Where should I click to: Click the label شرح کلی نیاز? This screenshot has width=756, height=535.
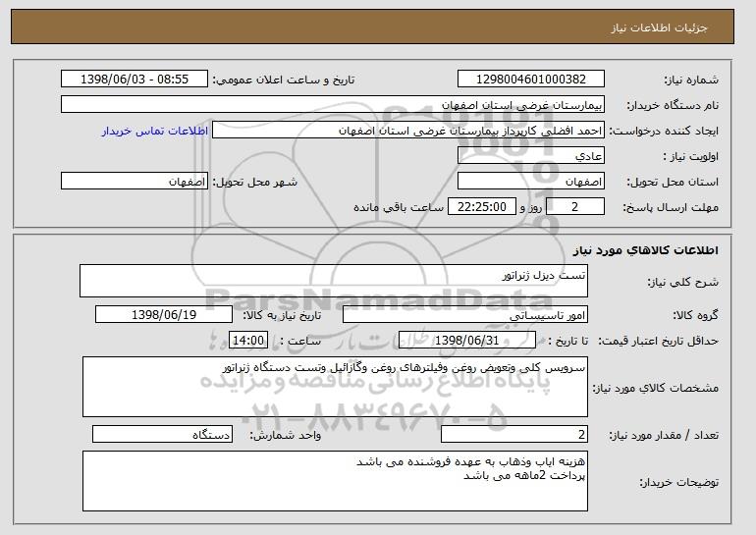tap(682, 282)
